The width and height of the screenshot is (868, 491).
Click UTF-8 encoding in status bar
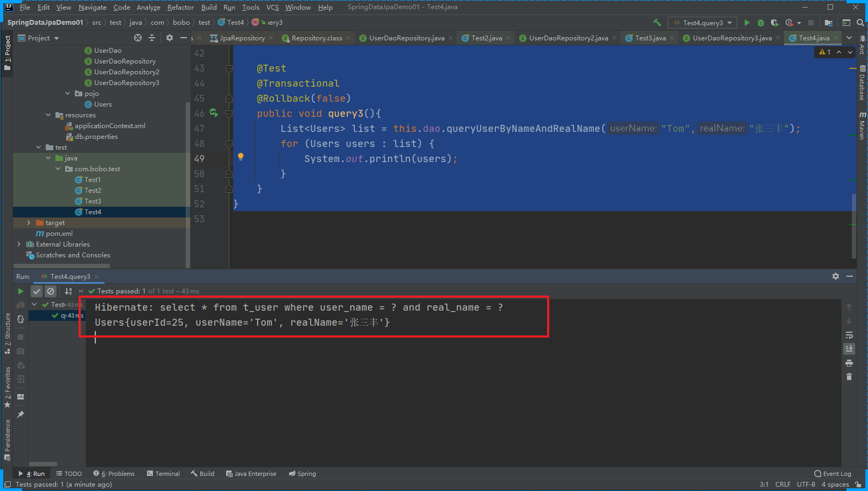tap(806, 484)
